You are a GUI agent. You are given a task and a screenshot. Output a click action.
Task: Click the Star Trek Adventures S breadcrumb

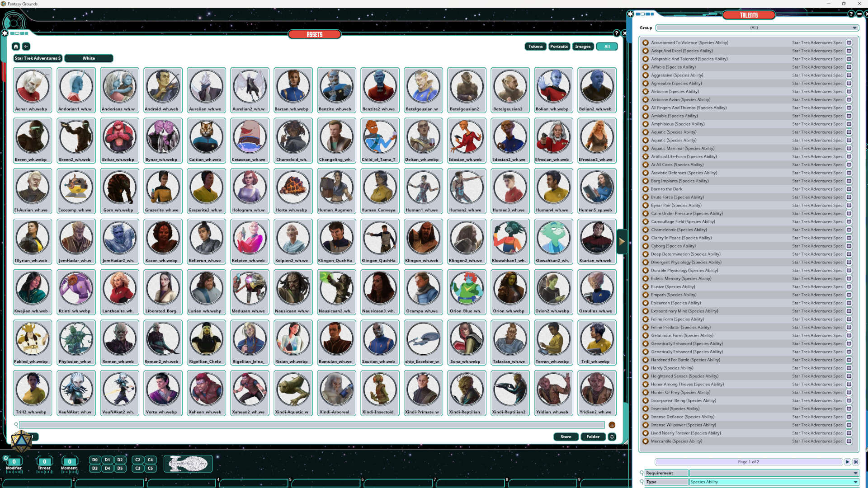38,58
